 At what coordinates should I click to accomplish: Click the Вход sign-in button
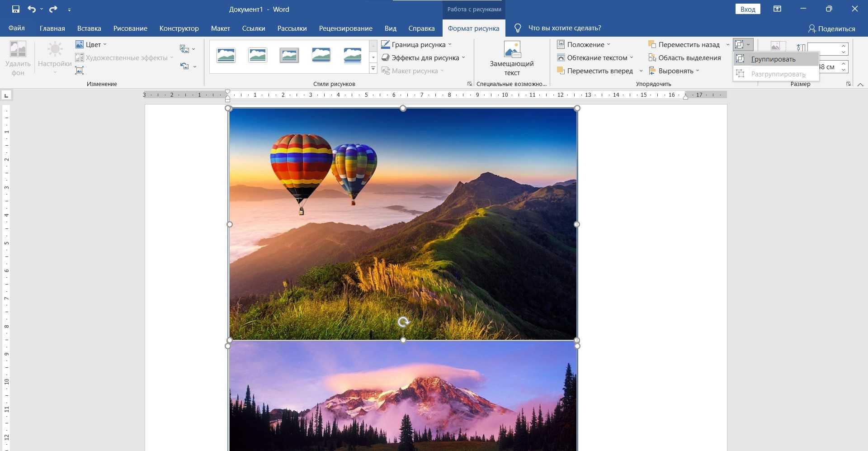(x=747, y=9)
